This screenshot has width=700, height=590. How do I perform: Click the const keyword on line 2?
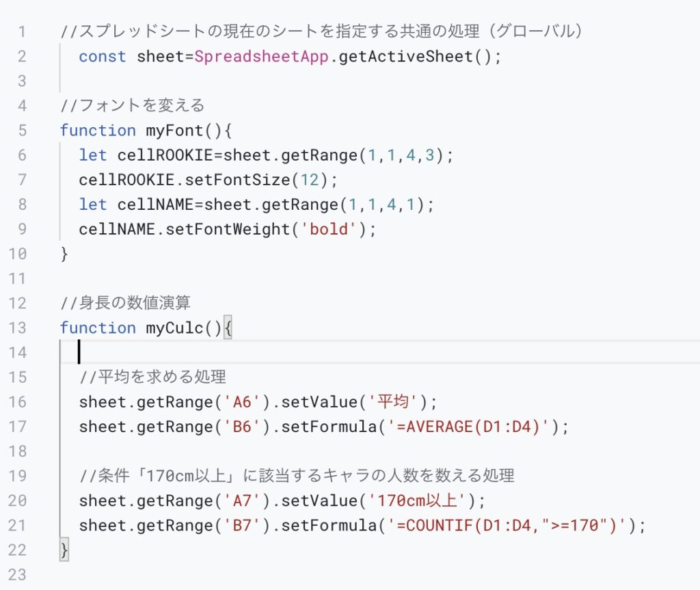click(x=103, y=57)
